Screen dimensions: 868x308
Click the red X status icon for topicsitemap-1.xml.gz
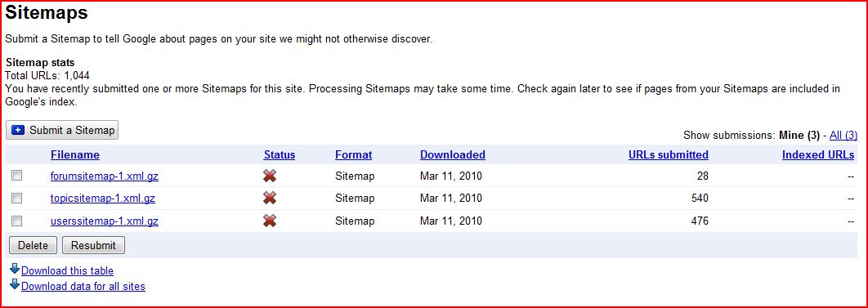[x=270, y=198]
